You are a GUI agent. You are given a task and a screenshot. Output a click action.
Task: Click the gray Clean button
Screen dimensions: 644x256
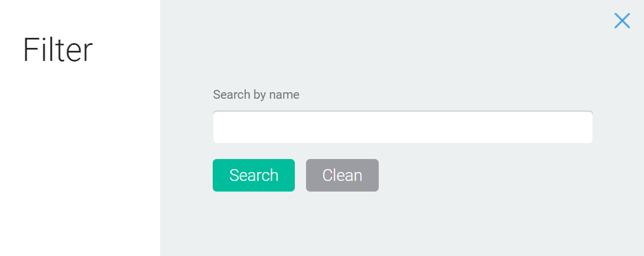pos(342,175)
